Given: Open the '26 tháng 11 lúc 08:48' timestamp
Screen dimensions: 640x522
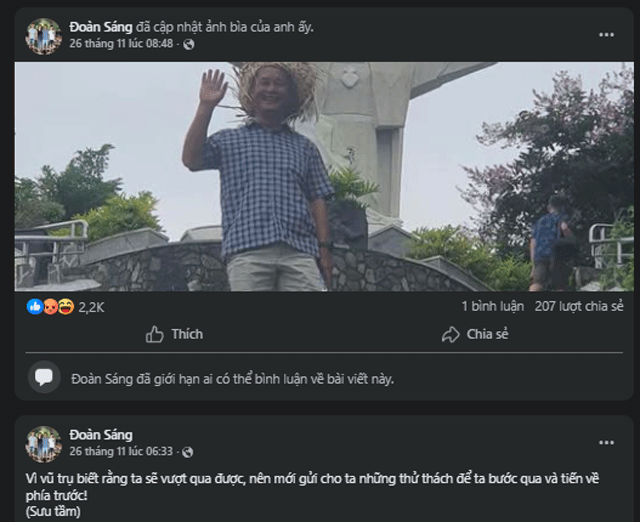Looking at the screenshot, I should click(x=122, y=44).
